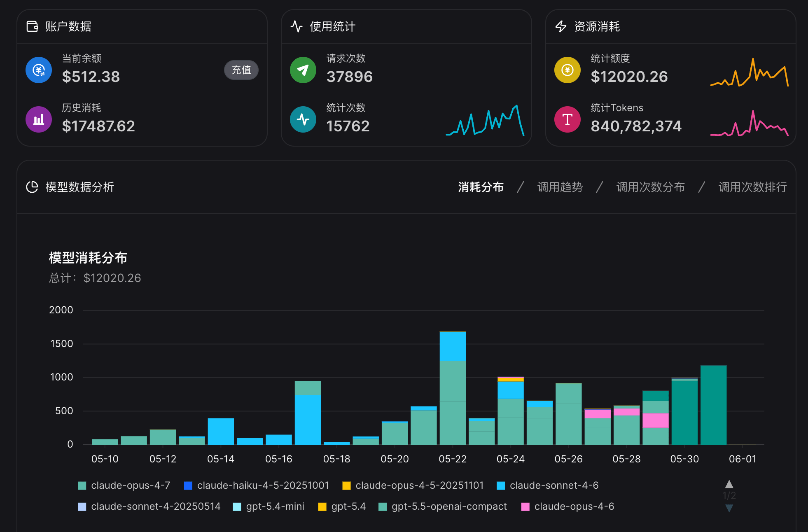This screenshot has height=532, width=808.
Task: Click the activity pulse icon beside 使用统计
Action: tap(297, 26)
